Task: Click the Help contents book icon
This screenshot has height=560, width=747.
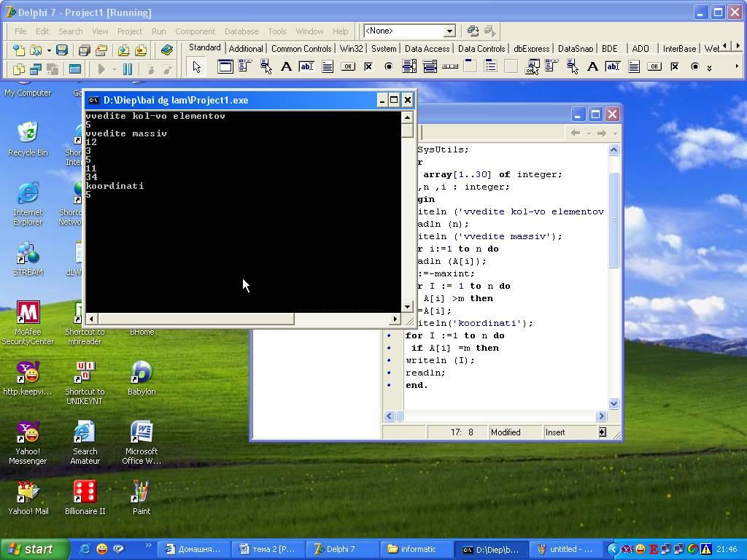Action: click(x=167, y=50)
